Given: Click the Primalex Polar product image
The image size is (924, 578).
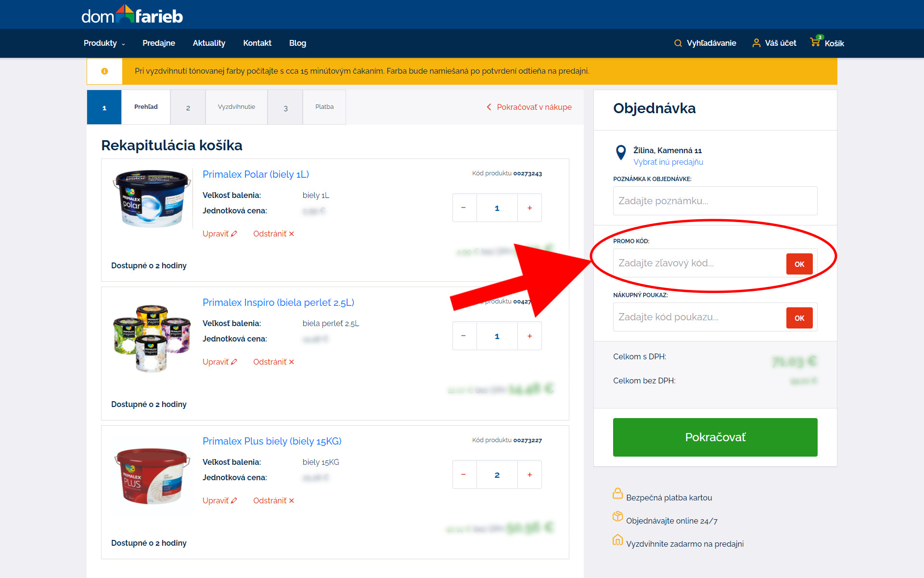Looking at the screenshot, I should [152, 197].
